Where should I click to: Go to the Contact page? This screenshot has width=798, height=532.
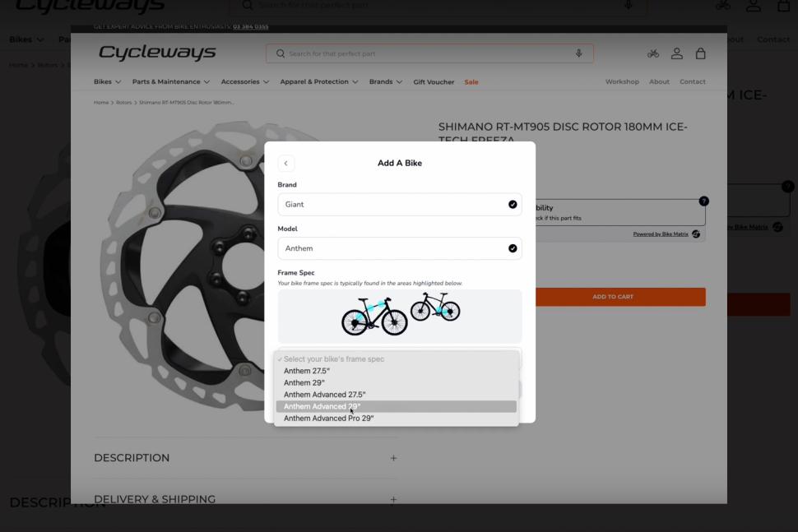point(693,82)
